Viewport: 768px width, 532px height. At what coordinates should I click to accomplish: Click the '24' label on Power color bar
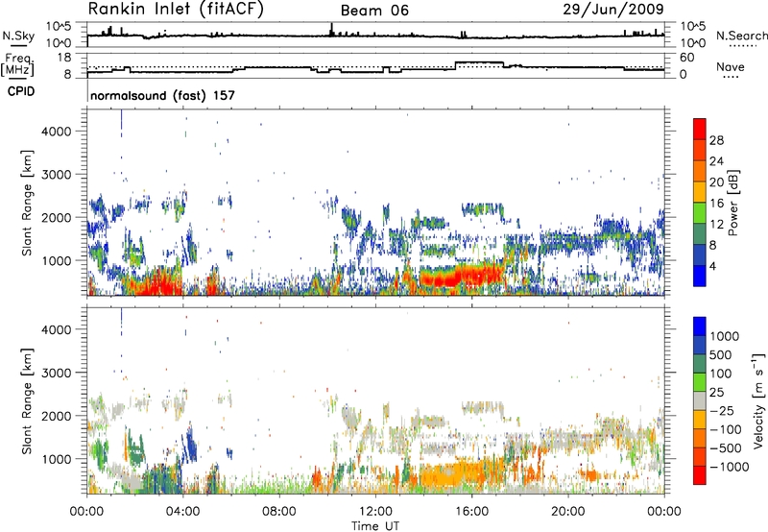pyautogui.click(x=716, y=161)
